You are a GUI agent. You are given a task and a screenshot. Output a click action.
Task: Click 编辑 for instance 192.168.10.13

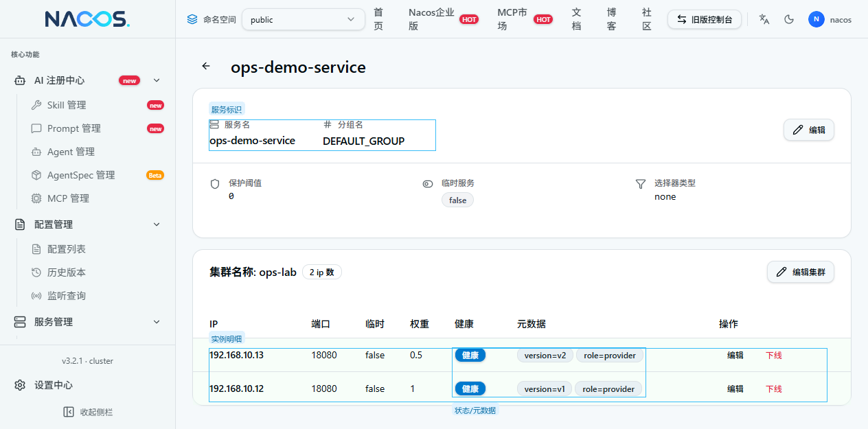tap(735, 355)
